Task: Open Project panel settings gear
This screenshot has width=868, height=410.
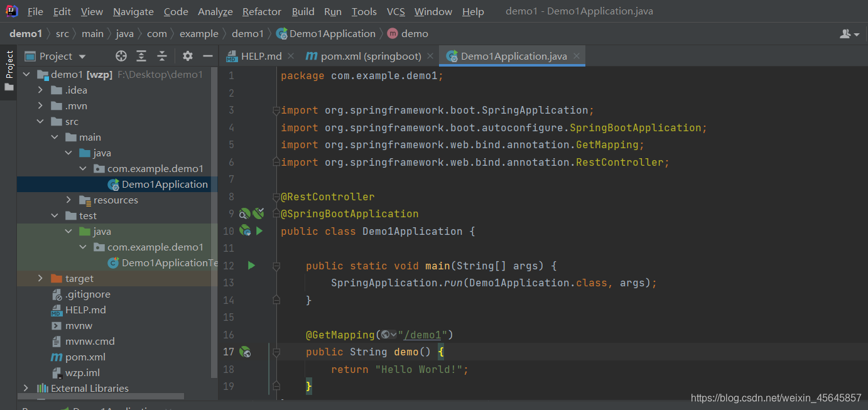Action: [x=187, y=56]
